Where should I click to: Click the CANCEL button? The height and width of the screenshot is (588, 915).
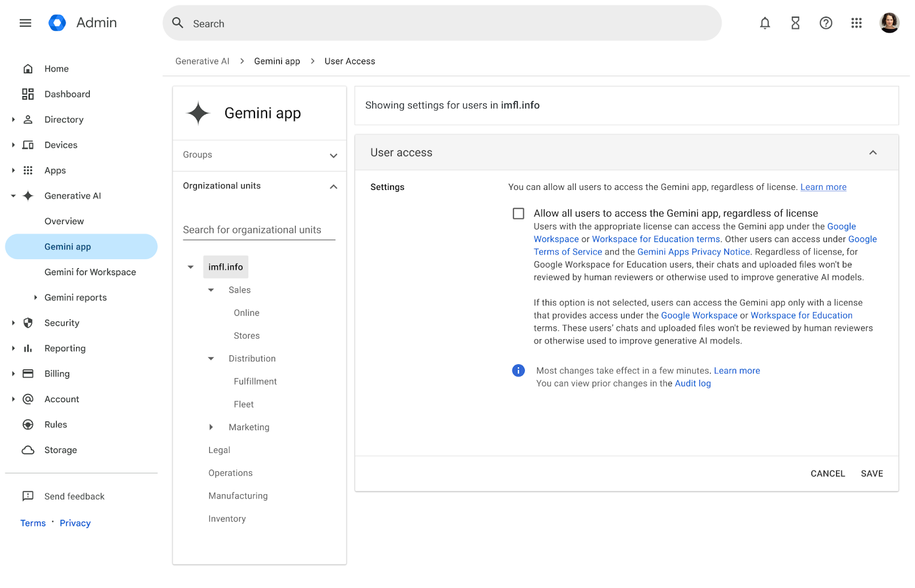[828, 474]
